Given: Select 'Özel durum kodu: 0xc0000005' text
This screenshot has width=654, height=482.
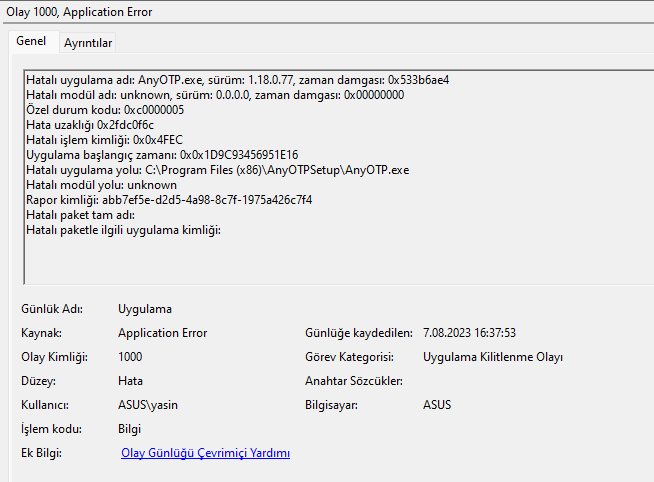Looking at the screenshot, I should 105,110.
